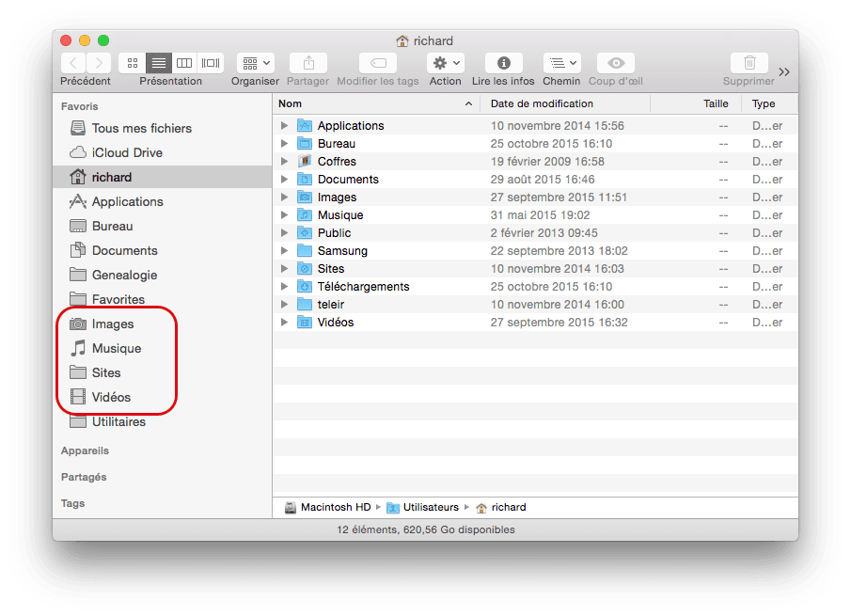
Task: Expand the Téléchargements folder row
Action: (x=284, y=287)
